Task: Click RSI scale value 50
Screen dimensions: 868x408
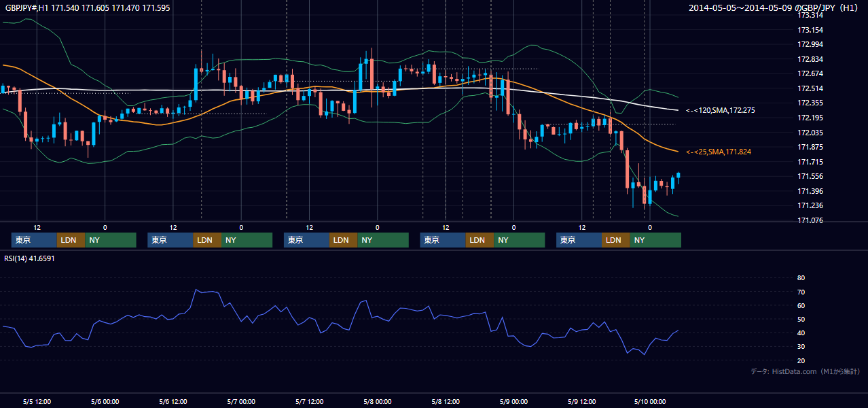Action: [801, 319]
